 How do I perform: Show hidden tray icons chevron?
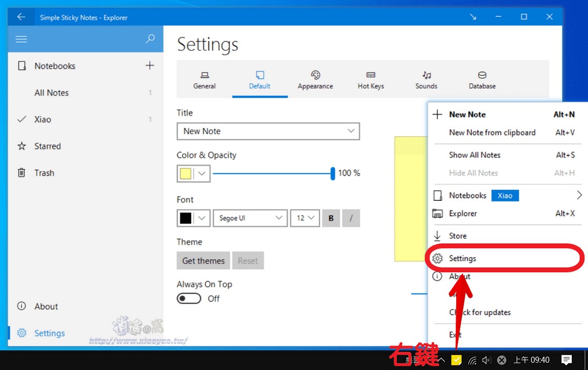pos(442,360)
